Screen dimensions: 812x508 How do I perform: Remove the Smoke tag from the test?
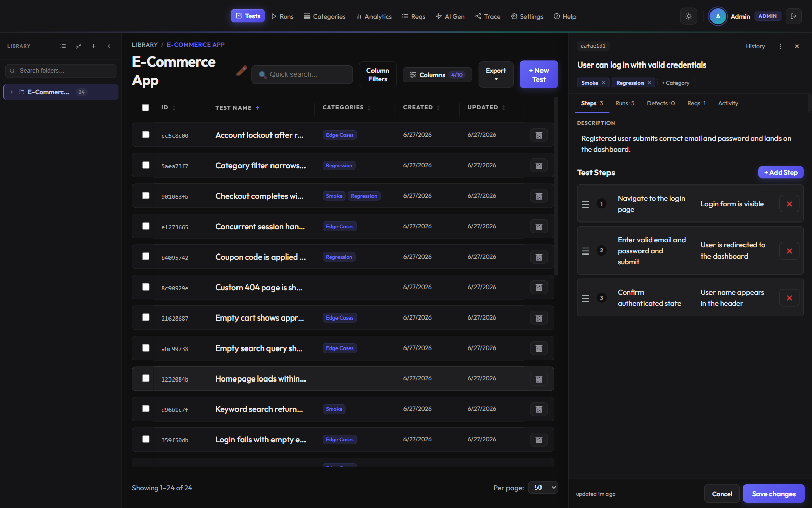pyautogui.click(x=603, y=83)
